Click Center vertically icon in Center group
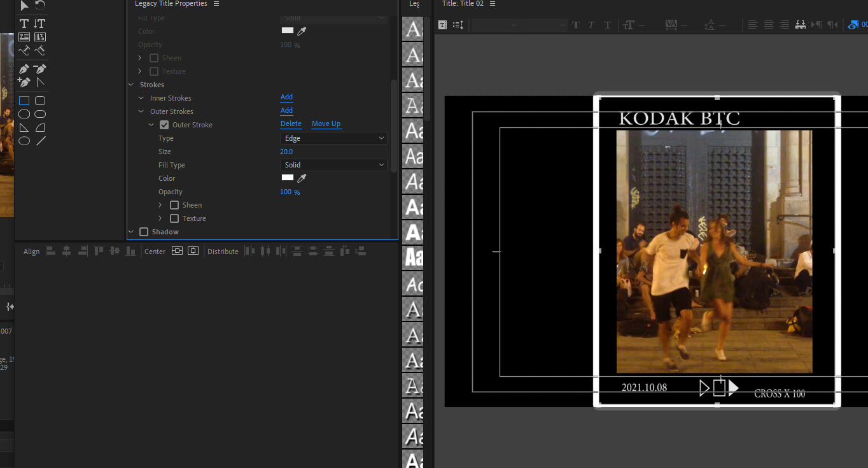Viewport: 868px width, 468px height. [x=177, y=251]
